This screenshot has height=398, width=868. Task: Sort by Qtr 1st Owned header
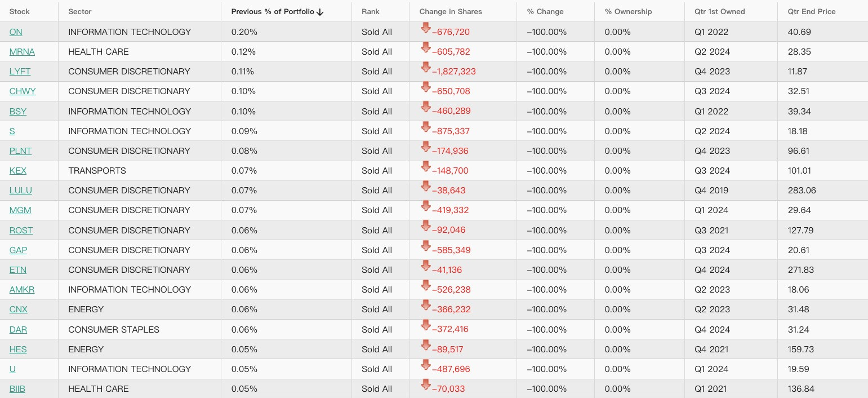click(x=720, y=11)
